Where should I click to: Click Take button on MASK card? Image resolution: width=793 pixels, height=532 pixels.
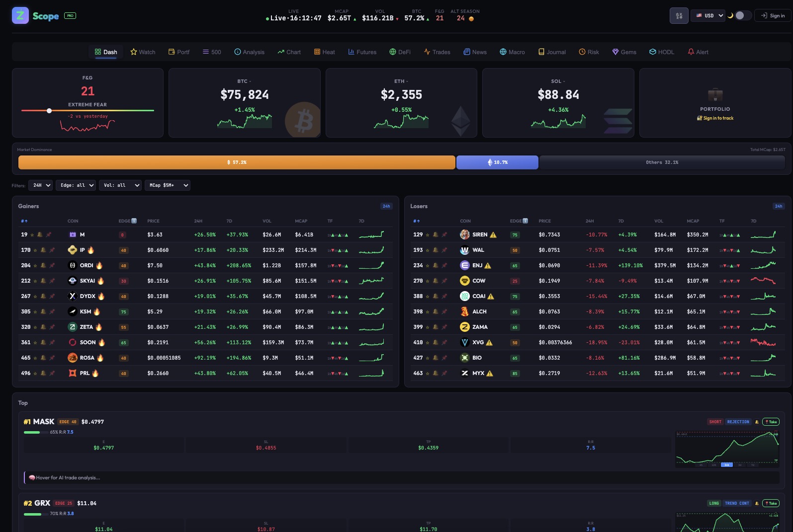pos(771,422)
